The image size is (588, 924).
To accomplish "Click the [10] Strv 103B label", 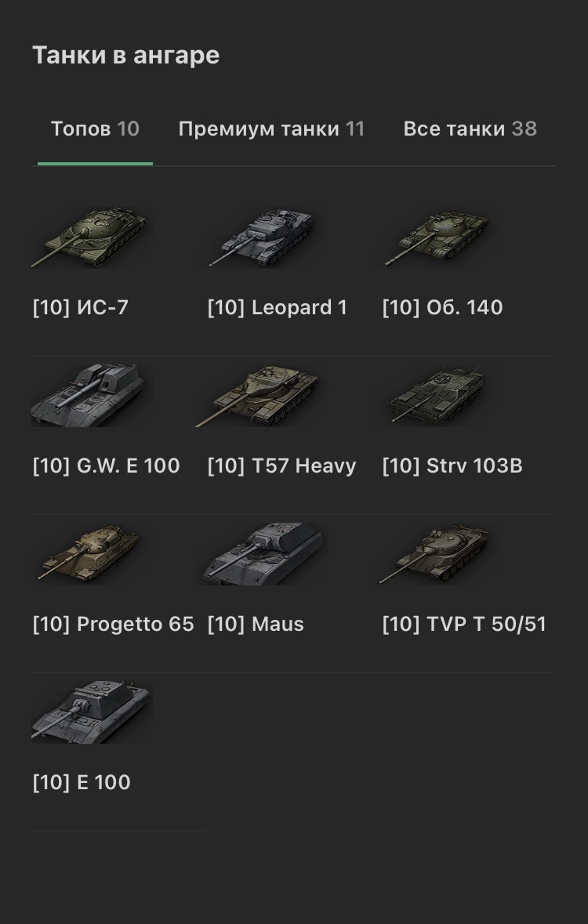I will [452, 466].
